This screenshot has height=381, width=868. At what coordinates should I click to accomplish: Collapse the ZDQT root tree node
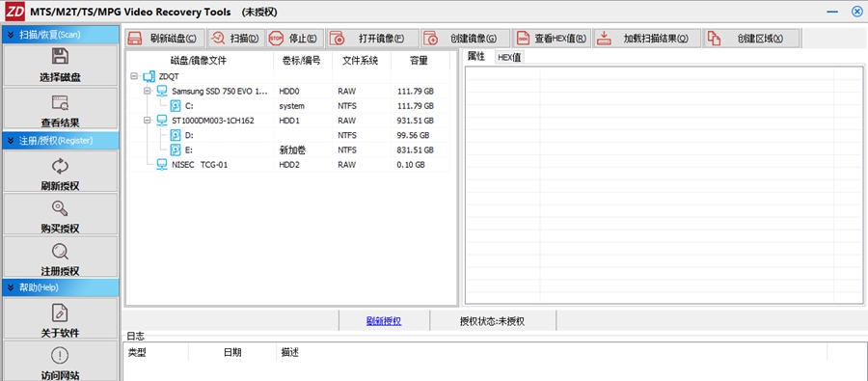tap(133, 76)
